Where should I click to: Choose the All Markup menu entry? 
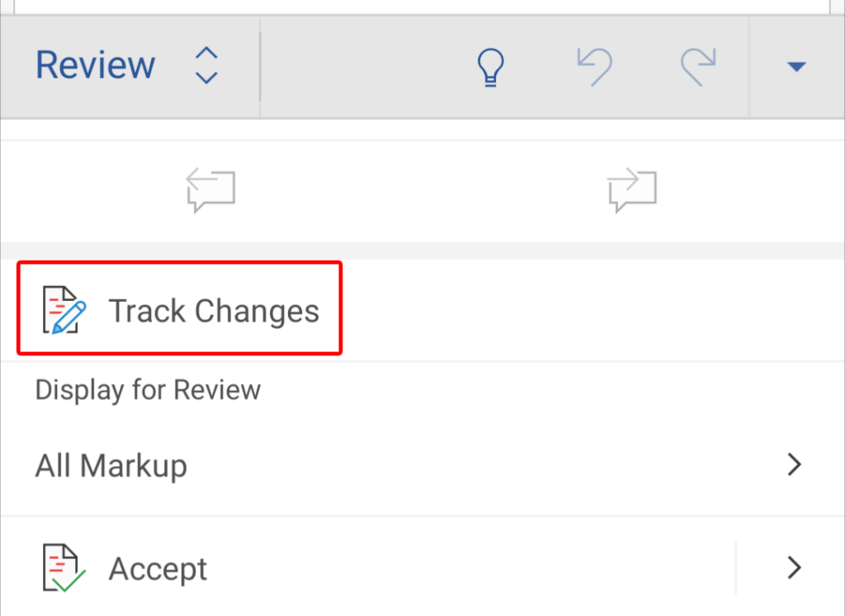[x=111, y=466]
